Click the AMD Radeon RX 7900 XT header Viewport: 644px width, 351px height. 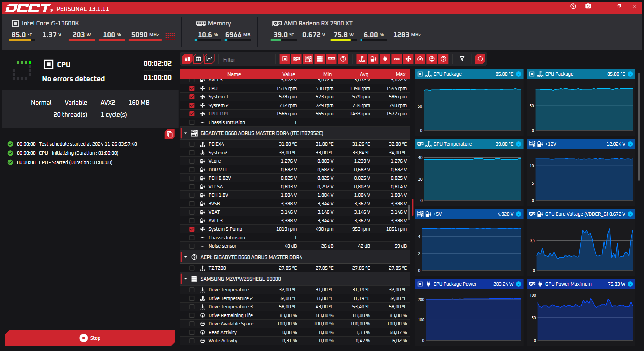pos(312,23)
